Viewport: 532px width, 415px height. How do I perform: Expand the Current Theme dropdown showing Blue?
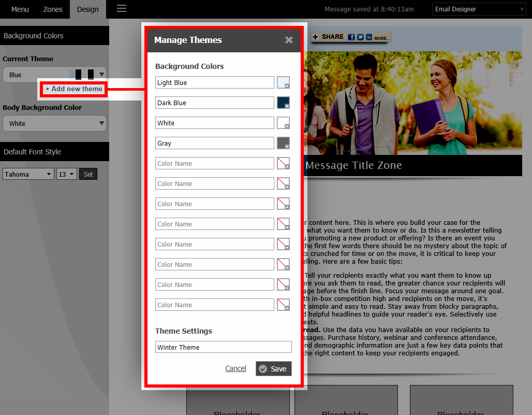(54, 75)
